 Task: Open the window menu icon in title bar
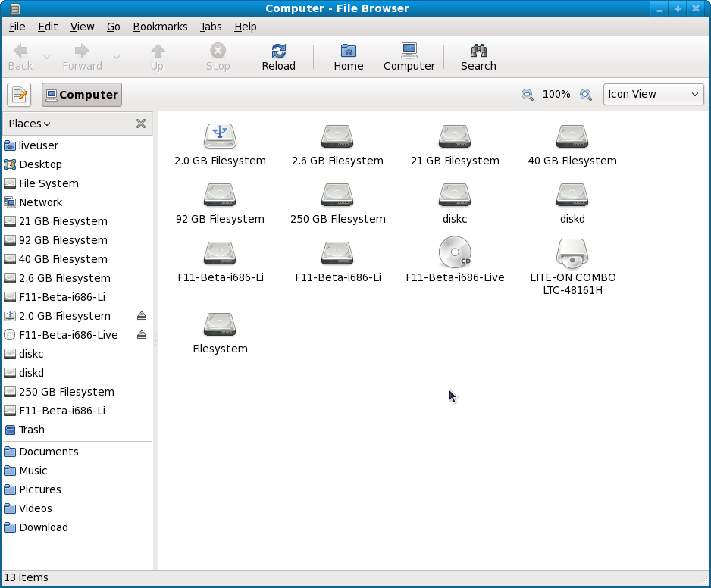pyautogui.click(x=14, y=8)
